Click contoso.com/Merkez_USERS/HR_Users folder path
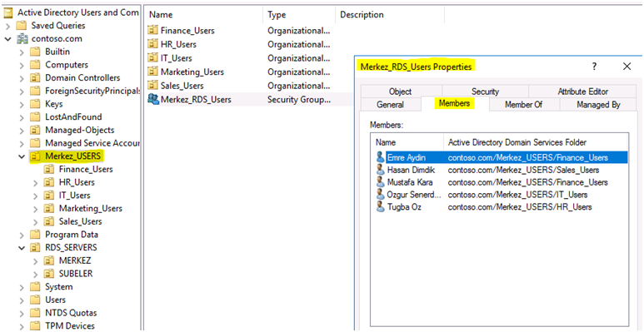 [520, 207]
